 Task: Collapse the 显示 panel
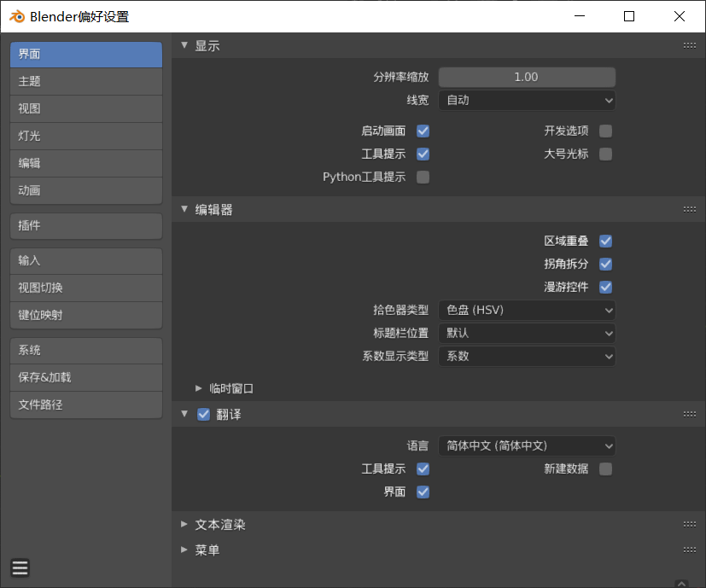(x=184, y=45)
